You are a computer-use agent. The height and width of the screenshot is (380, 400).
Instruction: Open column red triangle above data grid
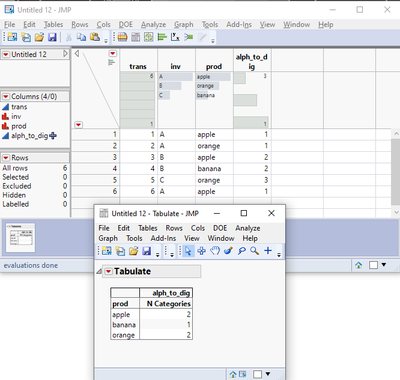click(x=113, y=54)
